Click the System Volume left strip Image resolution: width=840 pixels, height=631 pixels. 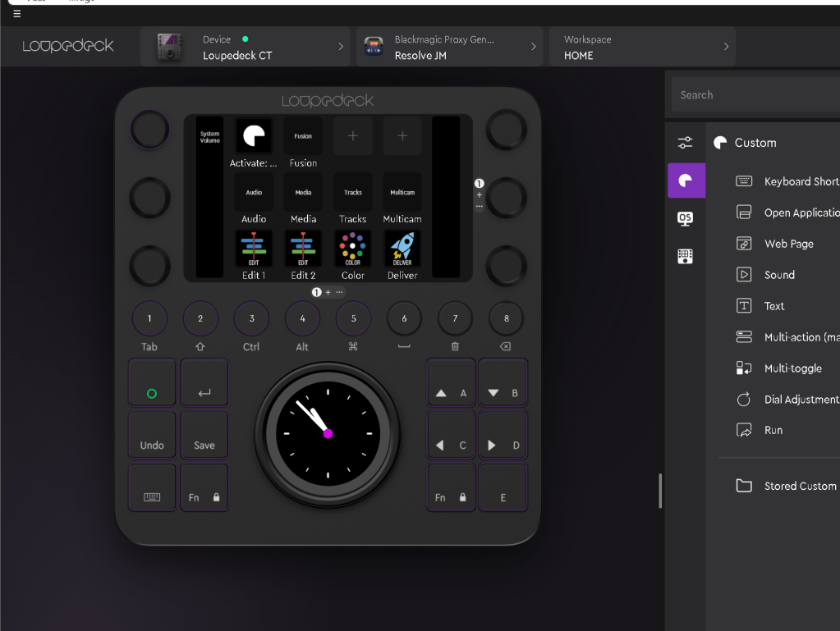(209, 197)
